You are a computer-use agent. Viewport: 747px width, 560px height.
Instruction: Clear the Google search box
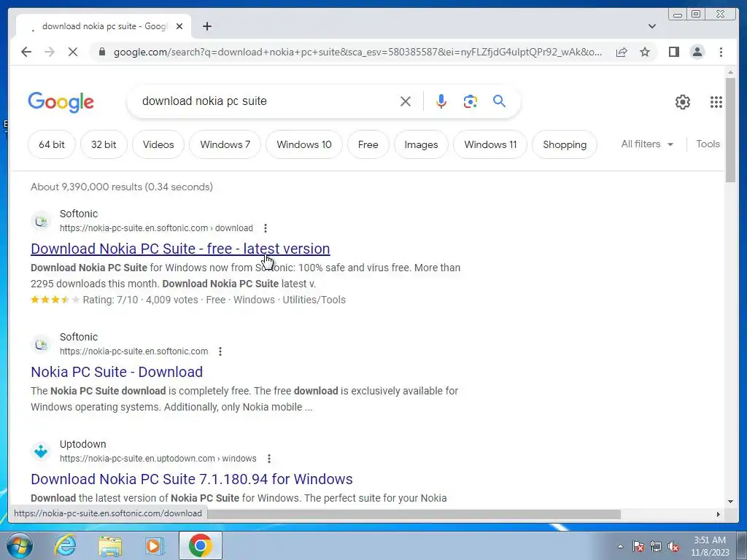click(x=406, y=101)
